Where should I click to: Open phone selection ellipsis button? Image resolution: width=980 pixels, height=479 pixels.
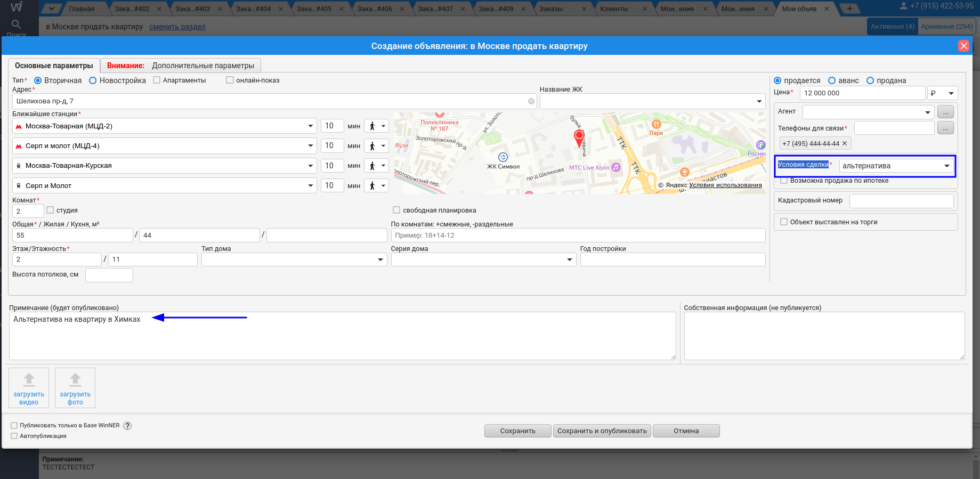945,128
